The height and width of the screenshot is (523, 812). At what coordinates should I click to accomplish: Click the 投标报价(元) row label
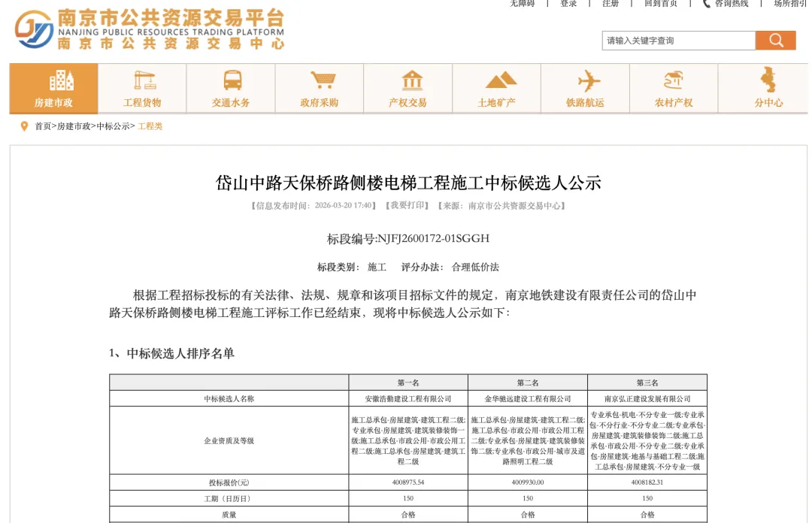click(229, 482)
